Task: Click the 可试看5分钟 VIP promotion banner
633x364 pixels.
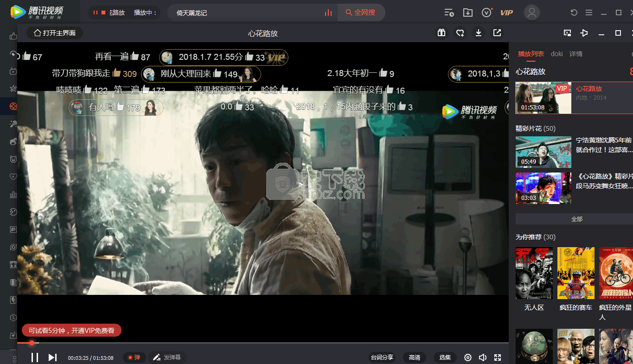Action: pos(71,331)
